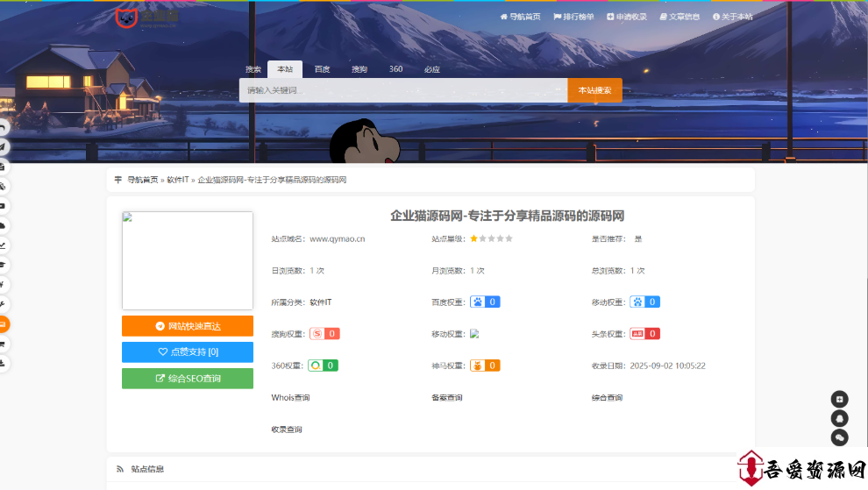Screen dimensions: 868x490
Task: Switch to the 360 search tab
Action: click(395, 69)
